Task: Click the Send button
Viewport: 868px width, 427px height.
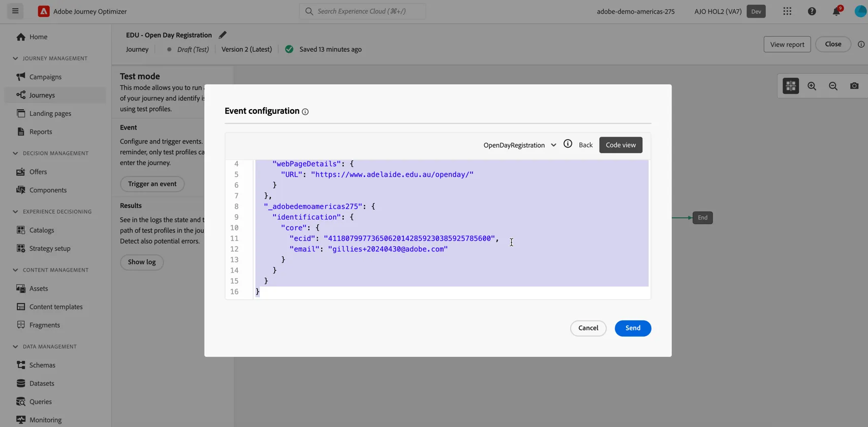Action: (633, 329)
